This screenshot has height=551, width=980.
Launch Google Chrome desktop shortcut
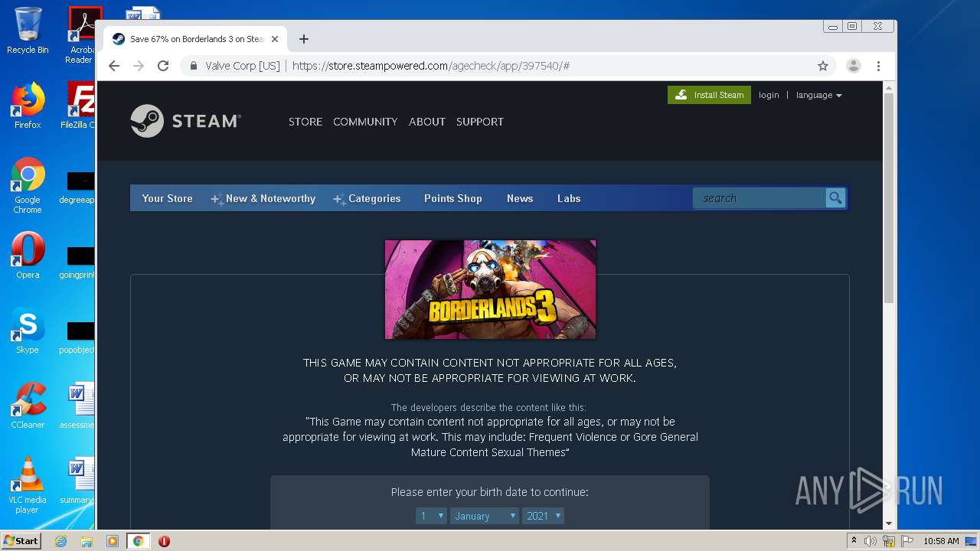28,185
